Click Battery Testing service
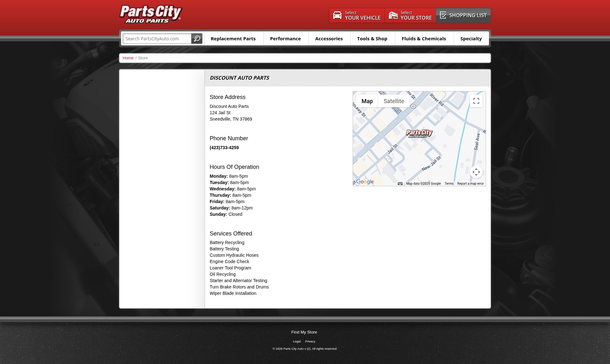 pos(224,249)
